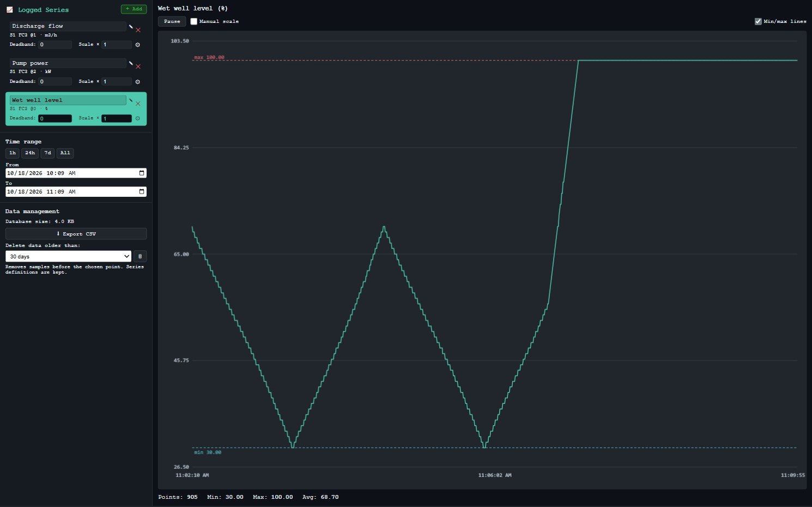812x507 pixels.
Task: Click the Logged Series chart icon
Action: click(x=9, y=10)
